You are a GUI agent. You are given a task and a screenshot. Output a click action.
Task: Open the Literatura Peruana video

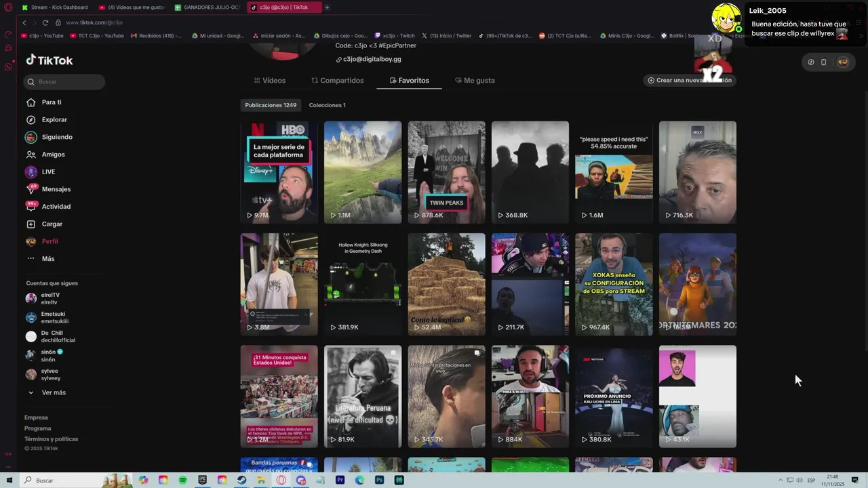363,396
